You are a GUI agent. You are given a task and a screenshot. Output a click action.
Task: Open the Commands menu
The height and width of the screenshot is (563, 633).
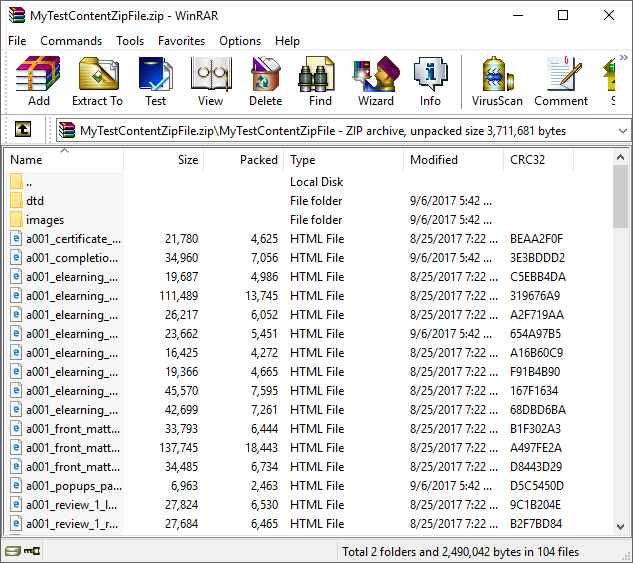point(71,41)
